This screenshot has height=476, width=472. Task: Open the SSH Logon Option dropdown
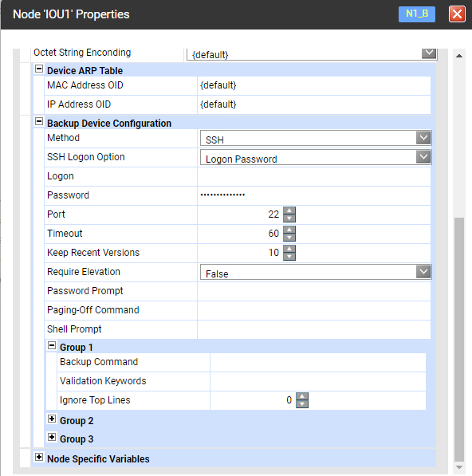[423, 157]
